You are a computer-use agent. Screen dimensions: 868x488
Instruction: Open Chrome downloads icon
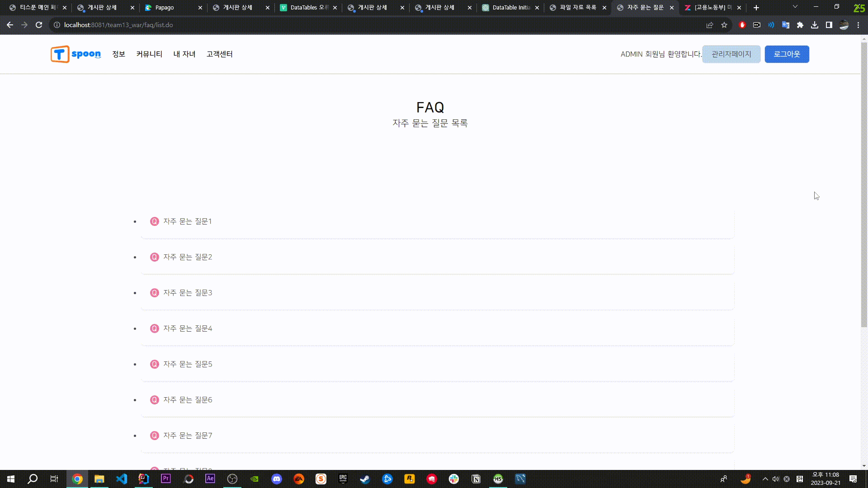click(x=815, y=25)
